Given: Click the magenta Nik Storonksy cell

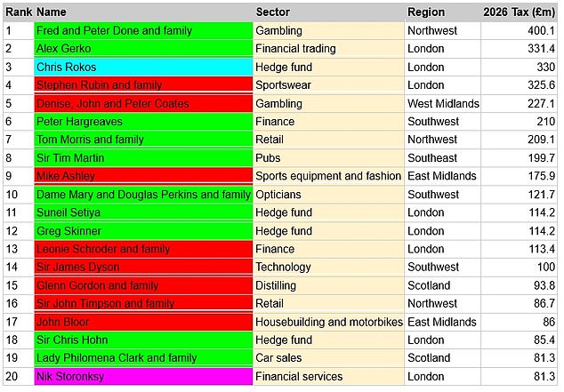Looking at the screenshot, I should 142,377.
